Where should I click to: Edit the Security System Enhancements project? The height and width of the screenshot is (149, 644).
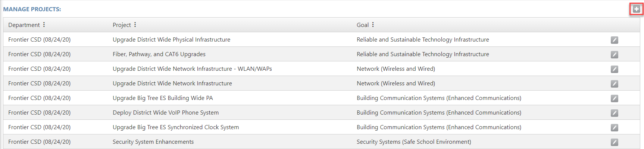(615, 142)
